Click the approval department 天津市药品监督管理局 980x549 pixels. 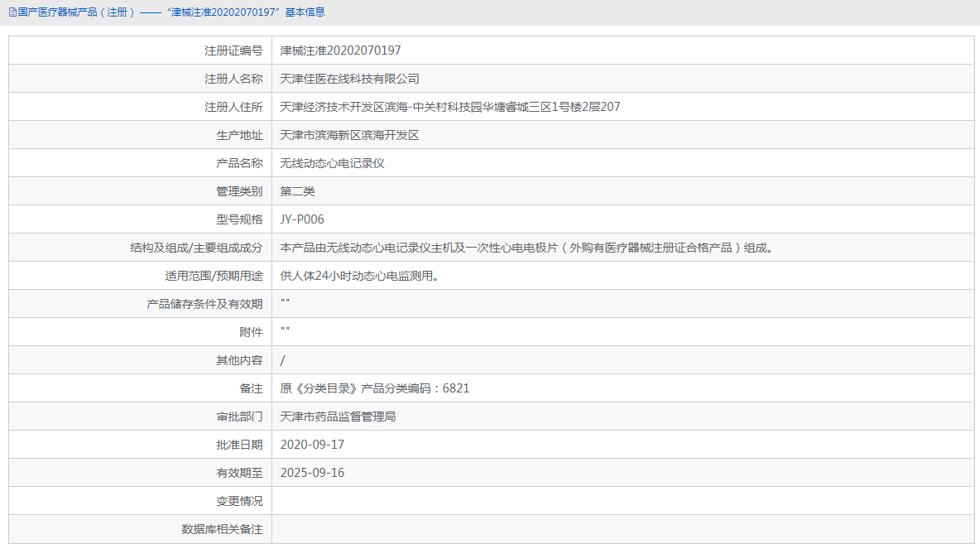pos(340,416)
